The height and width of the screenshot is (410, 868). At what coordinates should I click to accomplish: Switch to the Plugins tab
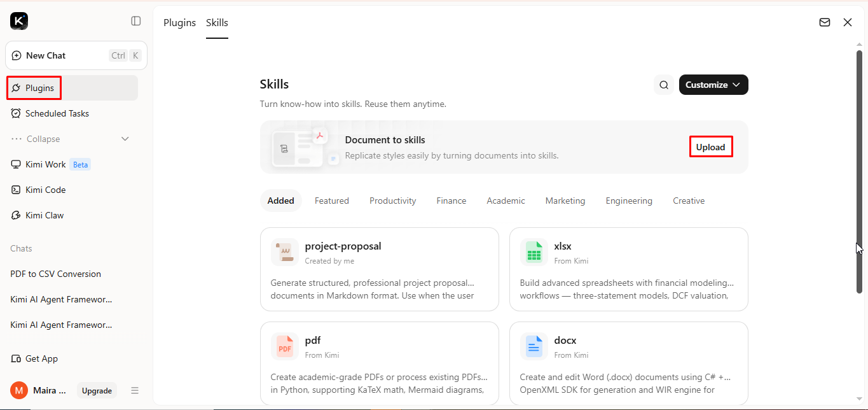point(180,22)
